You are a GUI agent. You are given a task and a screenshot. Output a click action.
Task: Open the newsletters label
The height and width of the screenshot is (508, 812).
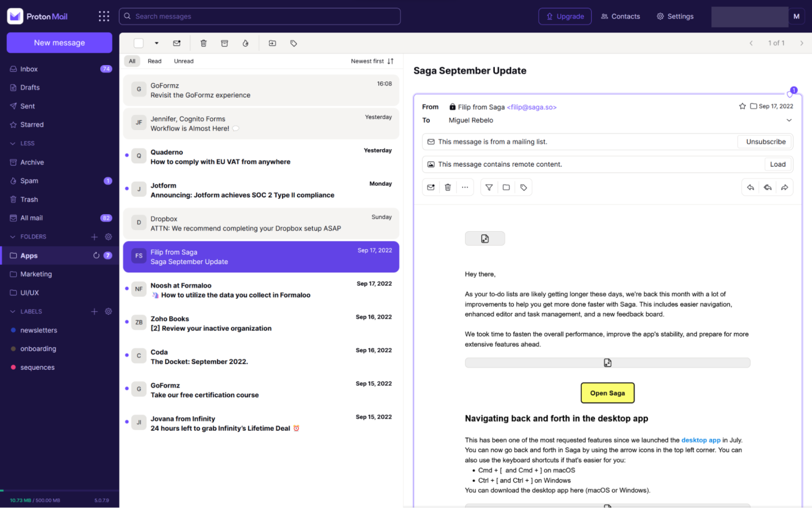click(60, 330)
